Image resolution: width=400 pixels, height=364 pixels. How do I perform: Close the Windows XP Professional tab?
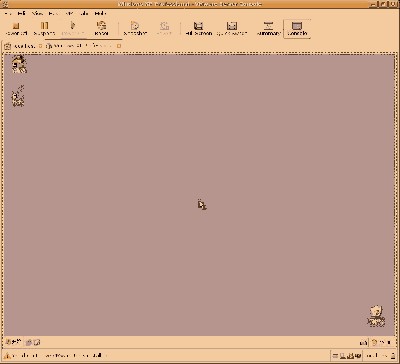pos(119,46)
